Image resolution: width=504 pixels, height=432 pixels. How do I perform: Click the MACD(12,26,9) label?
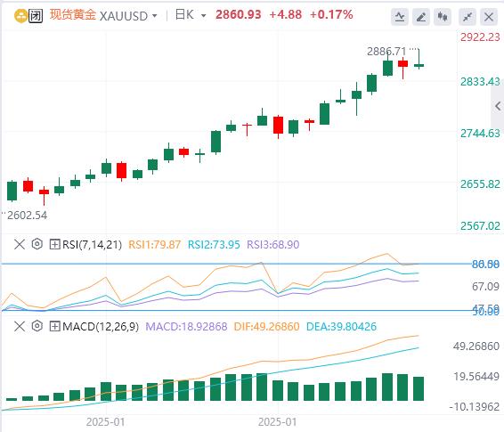click(x=101, y=327)
